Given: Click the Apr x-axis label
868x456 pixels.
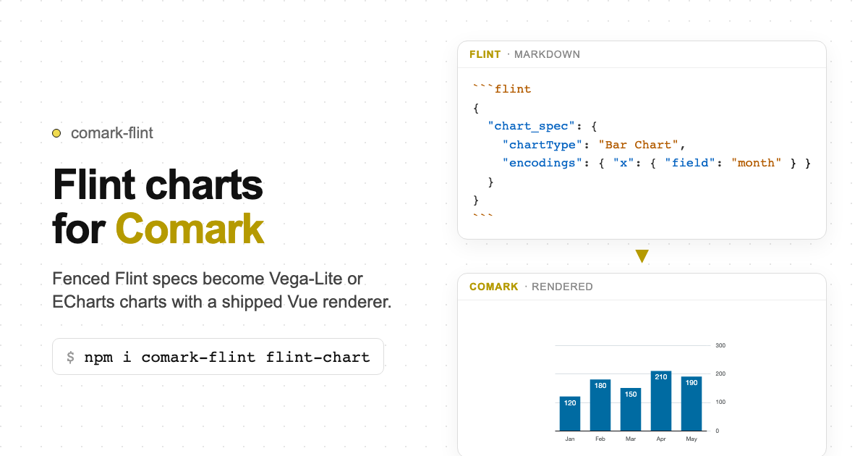Looking at the screenshot, I should click(x=661, y=439).
